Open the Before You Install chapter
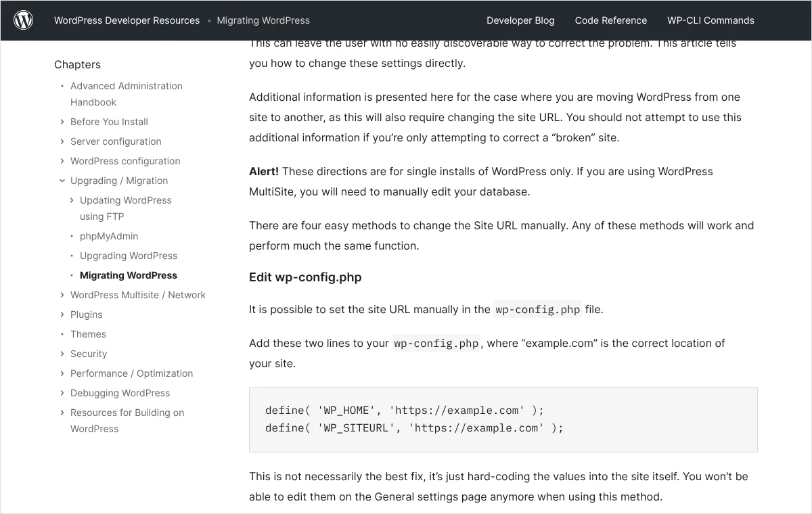Viewport: 812px width, 514px height. (x=109, y=122)
